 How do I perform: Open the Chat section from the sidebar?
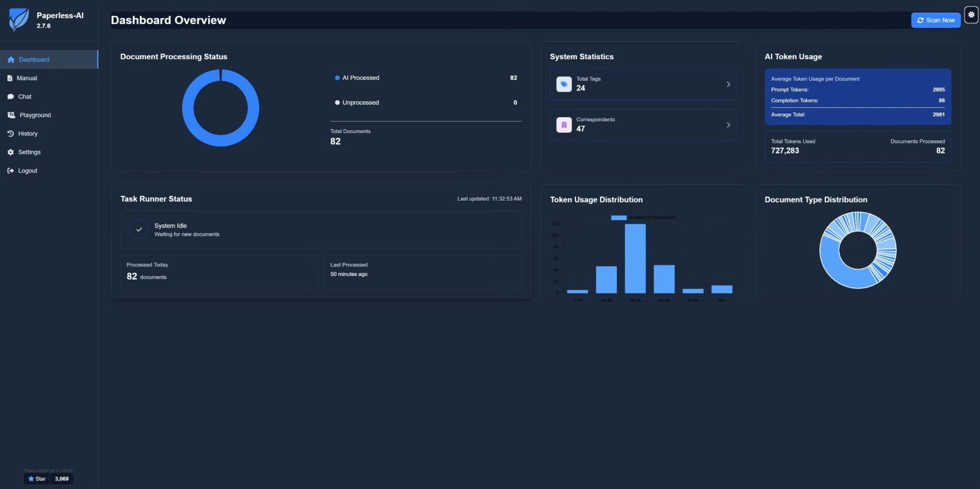point(24,96)
